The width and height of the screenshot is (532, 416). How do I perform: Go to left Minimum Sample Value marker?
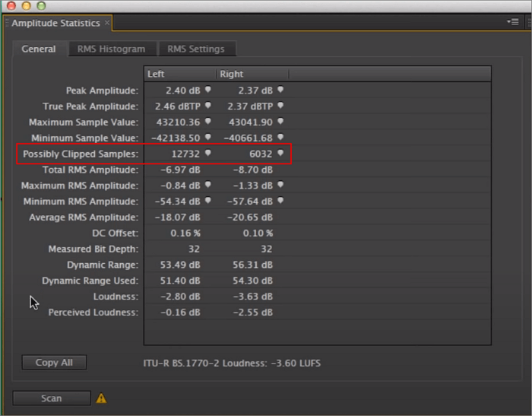pyautogui.click(x=208, y=138)
